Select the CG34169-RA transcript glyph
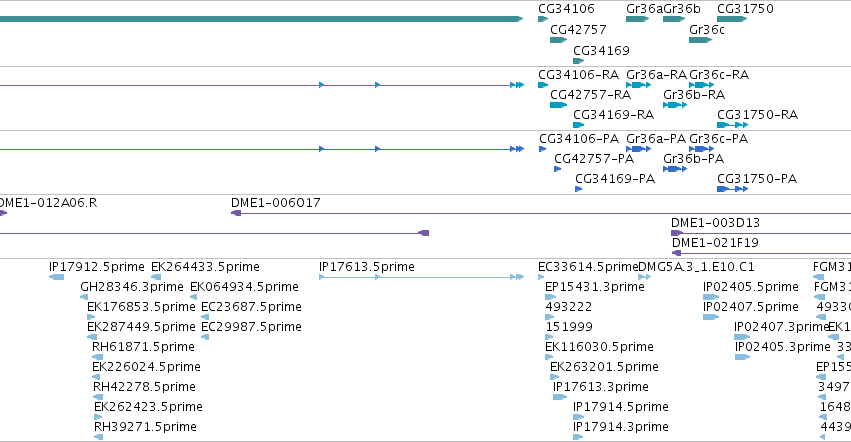 (579, 125)
